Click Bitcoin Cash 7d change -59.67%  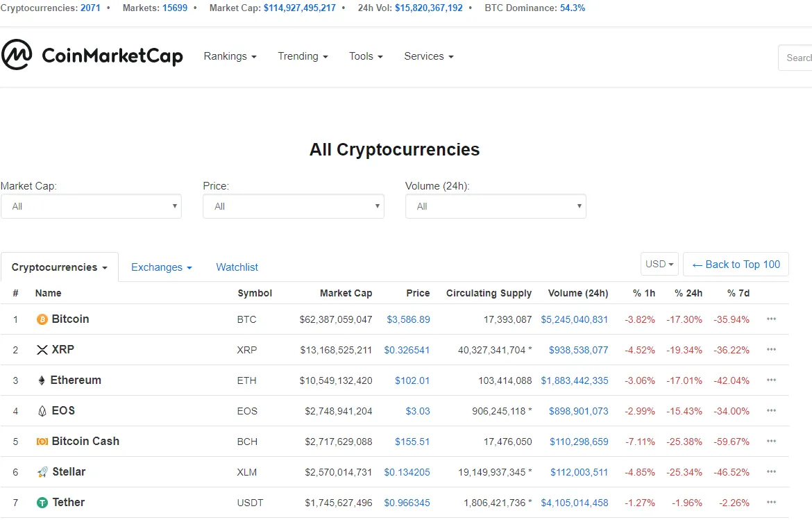(x=731, y=442)
